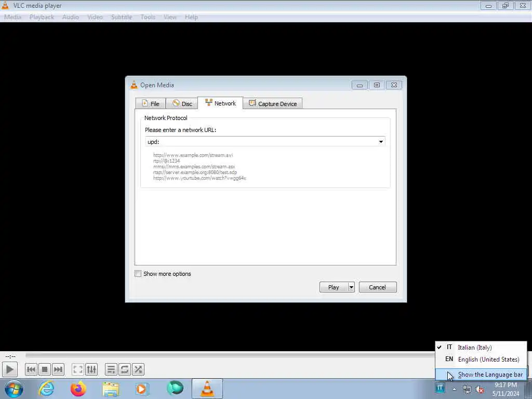Click the Play button in VLC controls
The width and height of the screenshot is (532, 399).
pos(10,369)
